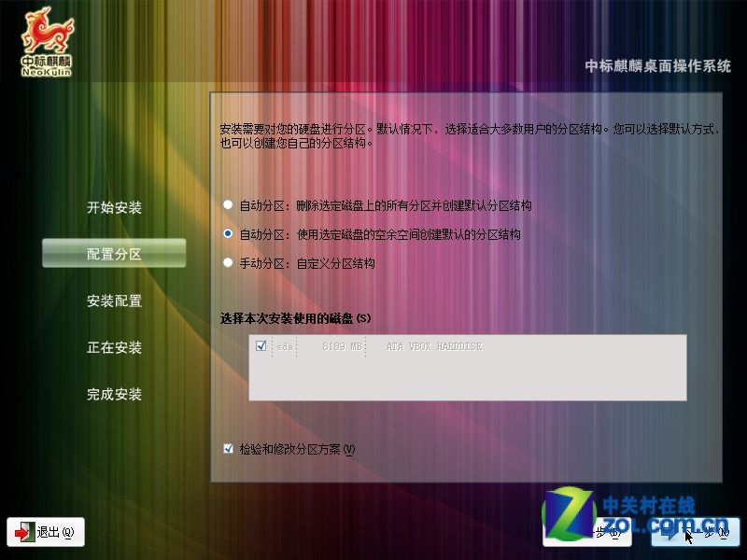Select step 正在安装 in sidebar
The height and width of the screenshot is (560, 747).
(114, 347)
